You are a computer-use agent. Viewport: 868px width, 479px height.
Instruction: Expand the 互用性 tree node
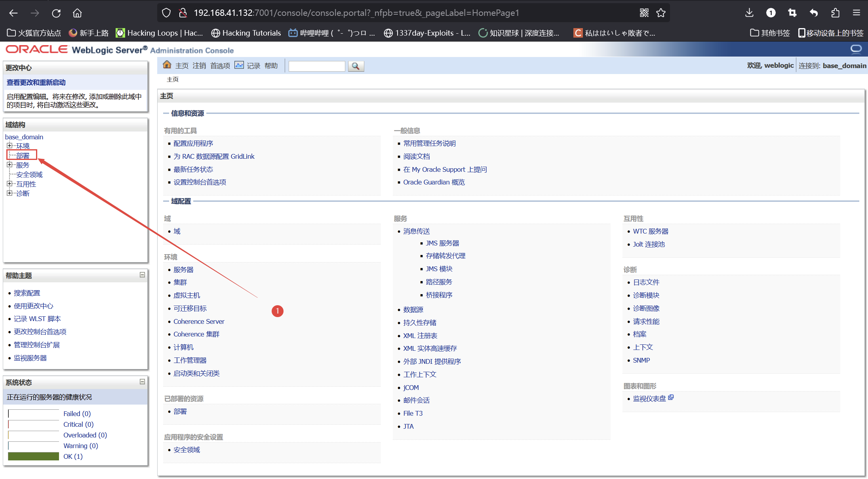[10, 184]
